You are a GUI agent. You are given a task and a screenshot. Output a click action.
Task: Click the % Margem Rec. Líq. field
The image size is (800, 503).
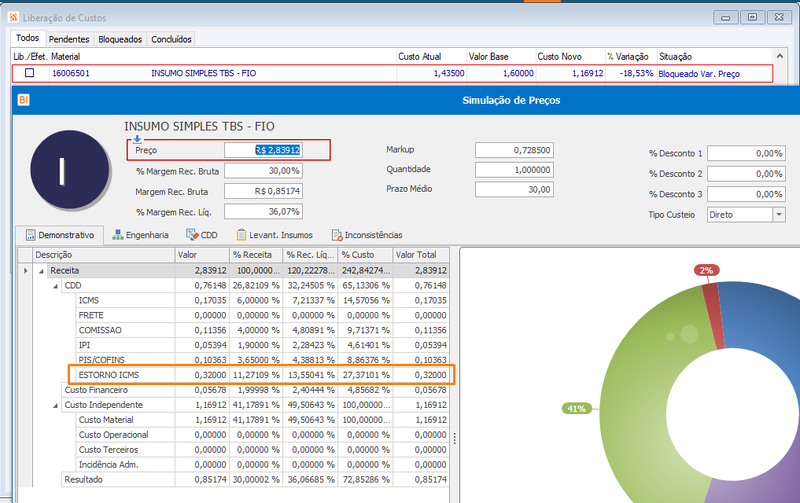263,211
